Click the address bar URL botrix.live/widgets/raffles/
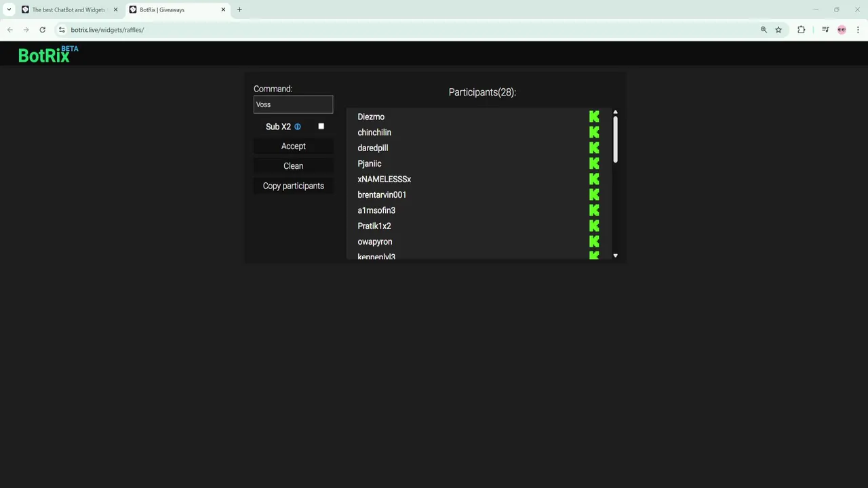This screenshot has width=868, height=488. (x=107, y=30)
